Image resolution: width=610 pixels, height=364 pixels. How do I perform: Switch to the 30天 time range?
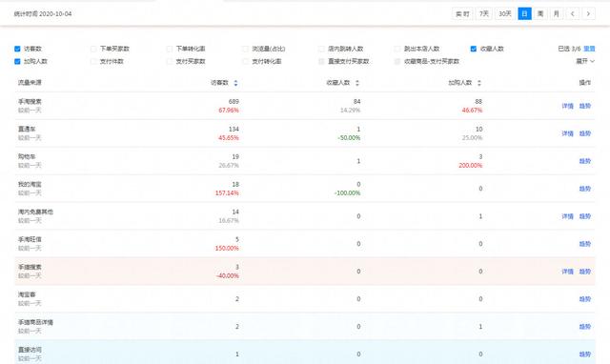click(505, 14)
